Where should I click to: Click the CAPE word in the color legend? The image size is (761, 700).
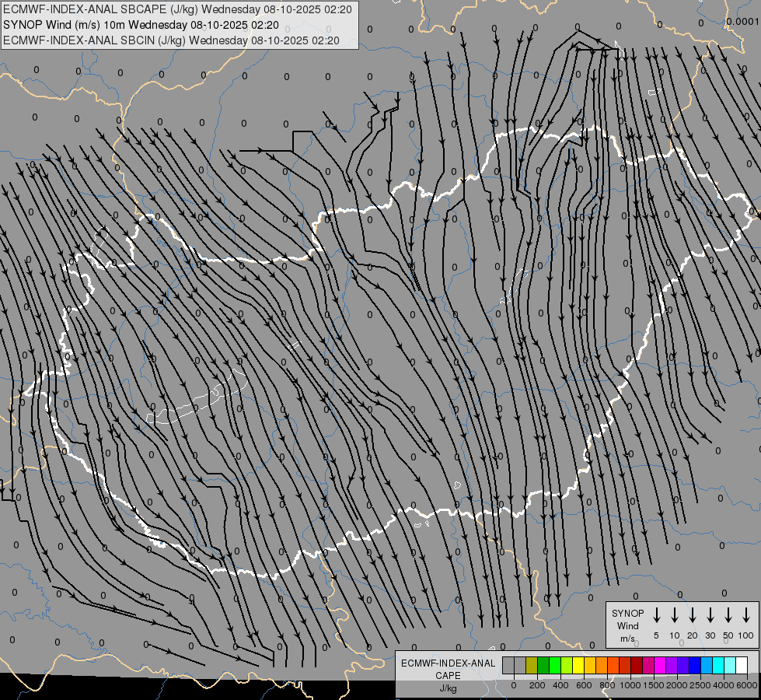pos(448,676)
